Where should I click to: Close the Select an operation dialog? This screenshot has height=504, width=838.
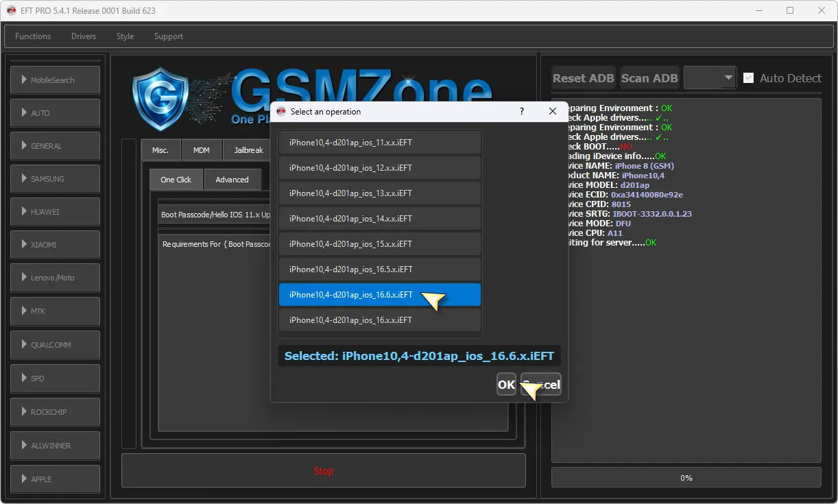pos(553,111)
